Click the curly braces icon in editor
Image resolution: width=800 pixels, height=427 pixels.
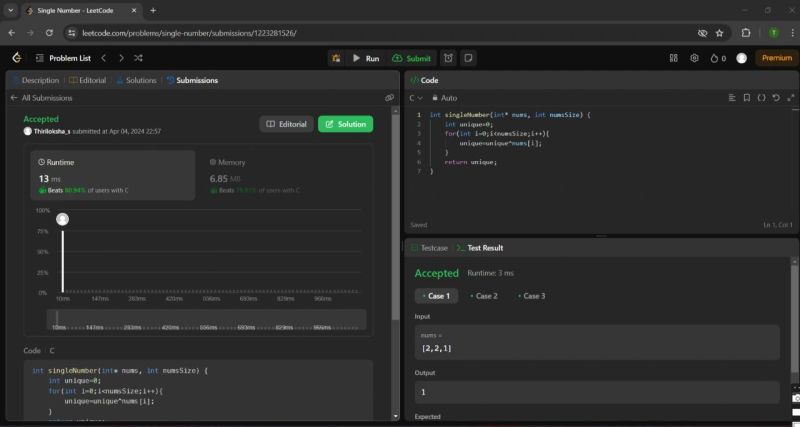[761, 98]
